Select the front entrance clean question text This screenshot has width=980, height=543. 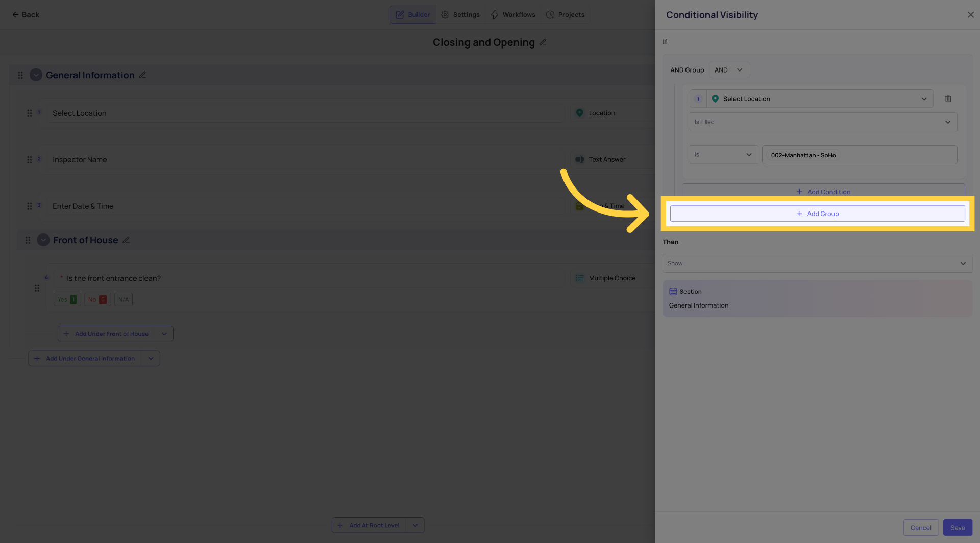click(x=114, y=278)
